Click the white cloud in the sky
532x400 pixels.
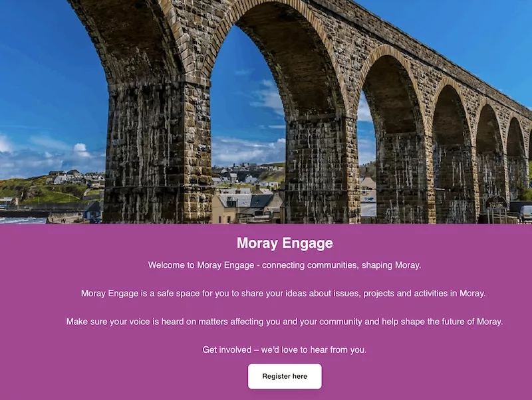click(80, 149)
